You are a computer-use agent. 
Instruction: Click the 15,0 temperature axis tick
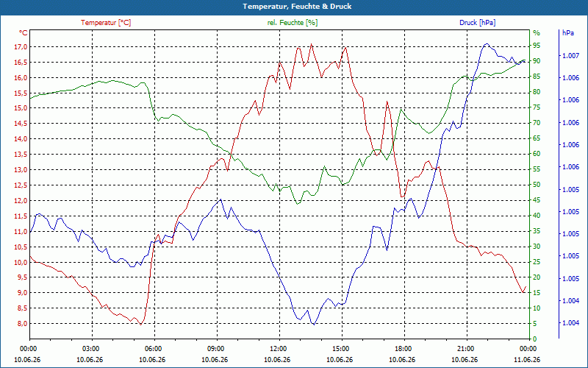point(21,108)
